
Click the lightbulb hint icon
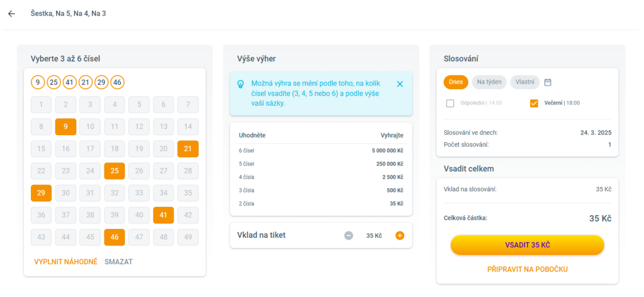click(240, 84)
